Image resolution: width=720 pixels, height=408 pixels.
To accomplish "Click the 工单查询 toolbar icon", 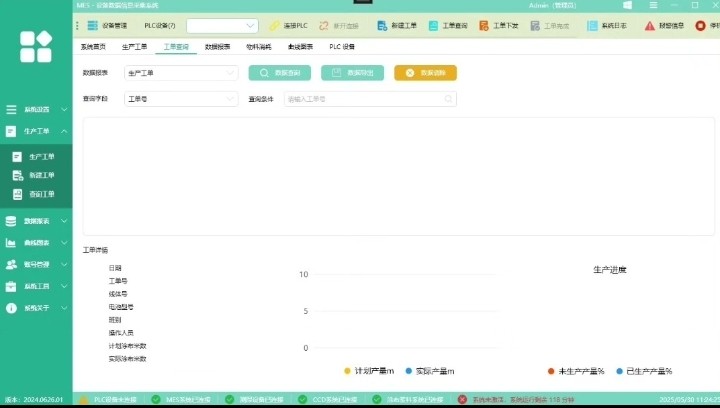I will (433, 26).
